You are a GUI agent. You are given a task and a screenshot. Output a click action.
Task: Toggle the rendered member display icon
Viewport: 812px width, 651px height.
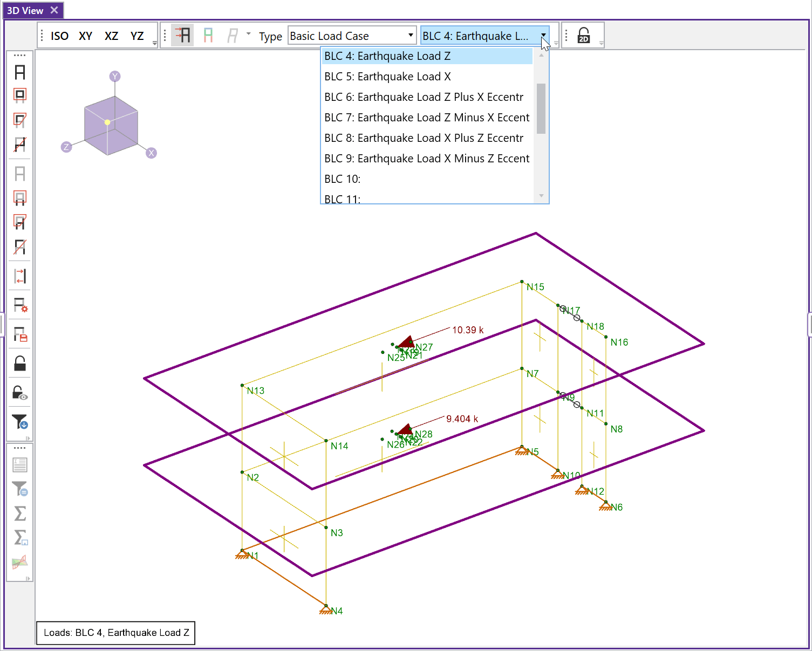tap(19, 73)
